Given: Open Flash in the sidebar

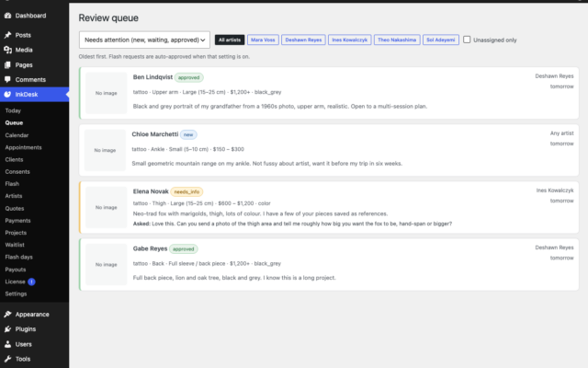Looking at the screenshot, I should (12, 184).
